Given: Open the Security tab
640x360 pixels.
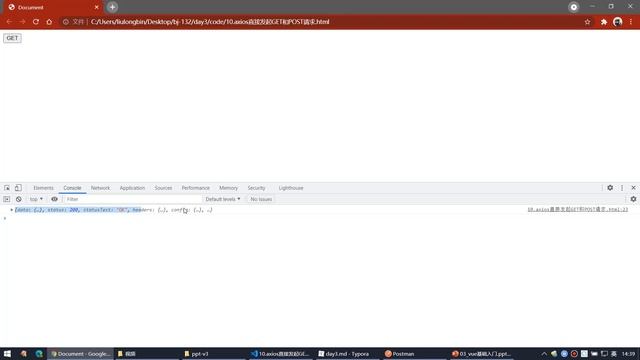Looking at the screenshot, I should coord(256,188).
